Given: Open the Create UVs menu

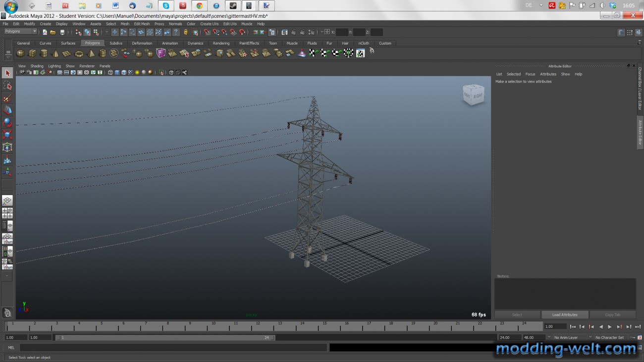Looking at the screenshot, I should (209, 24).
